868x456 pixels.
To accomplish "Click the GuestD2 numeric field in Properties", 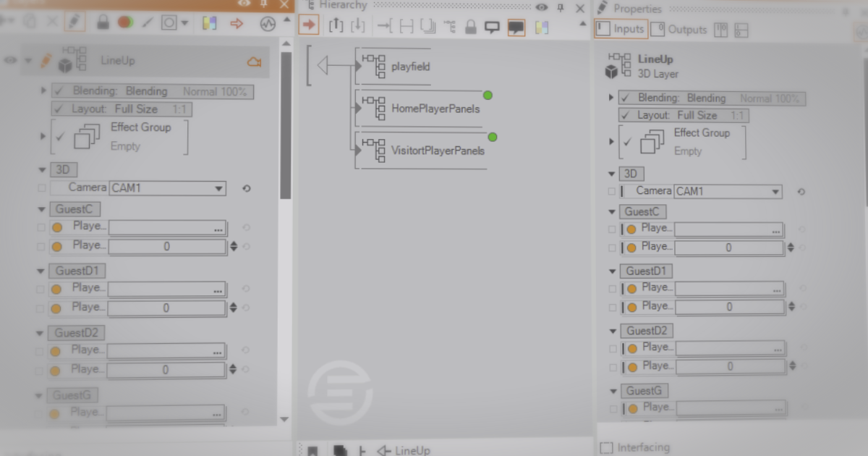I will point(729,367).
